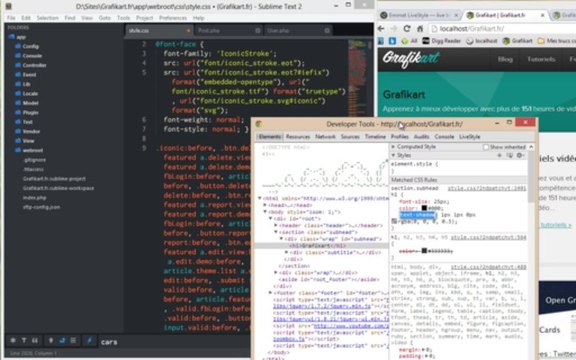The height and width of the screenshot is (360, 576).
Task: Add a new style rule in DevTools Styles
Action: pos(499,155)
